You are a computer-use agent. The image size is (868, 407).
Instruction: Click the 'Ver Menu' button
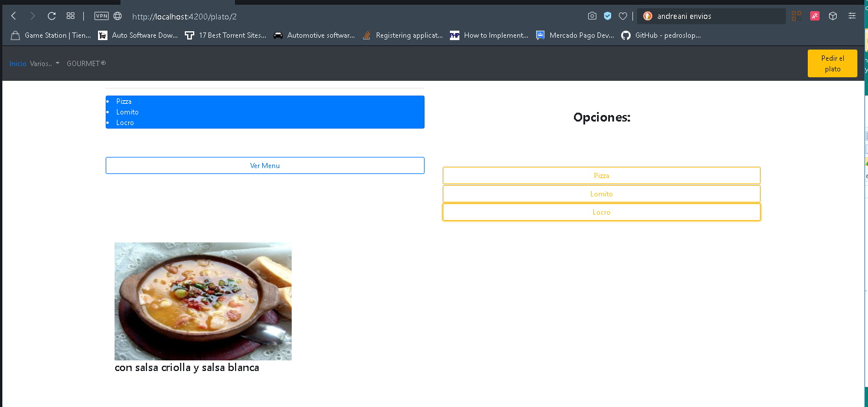[x=265, y=166]
